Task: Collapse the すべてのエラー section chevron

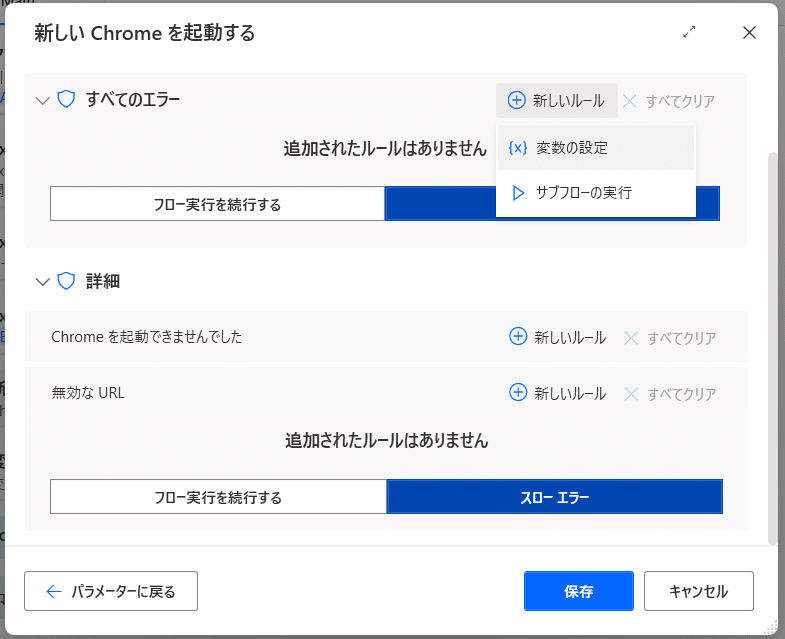Action: 43,101
